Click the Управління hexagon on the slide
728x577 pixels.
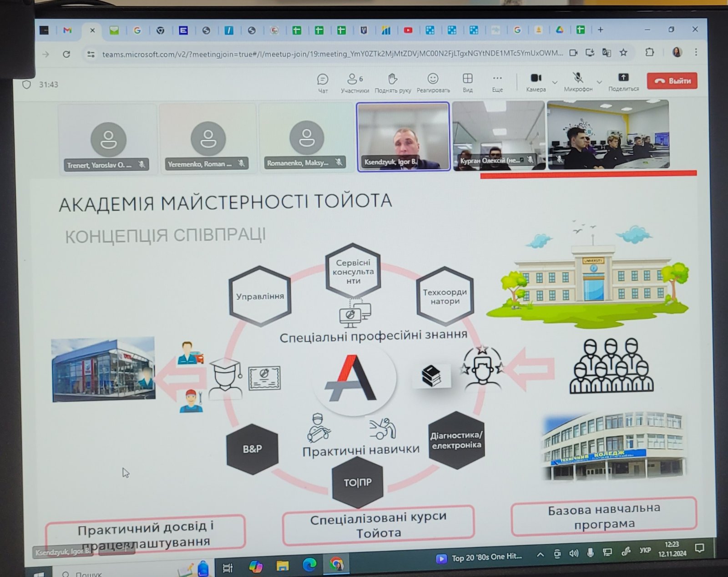[x=260, y=296]
